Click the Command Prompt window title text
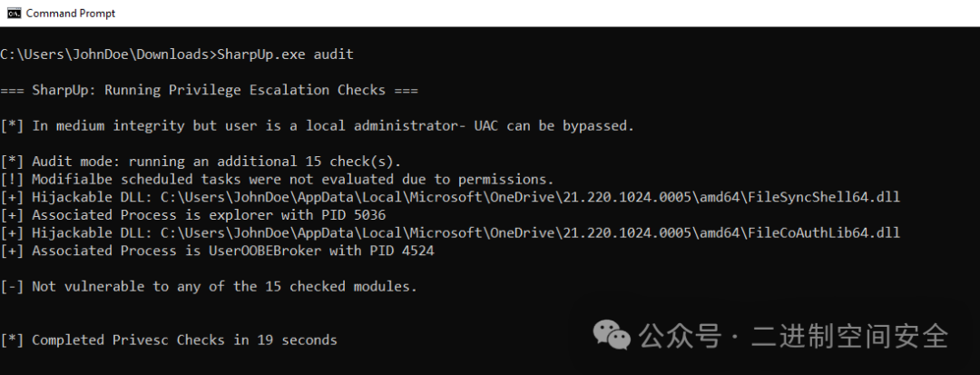The width and height of the screenshot is (980, 375). (71, 13)
